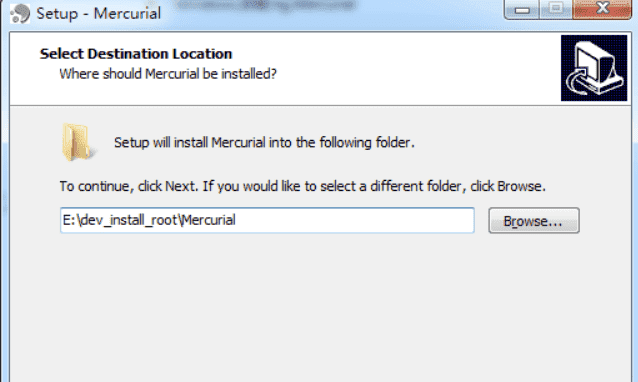Viewport: 638px width, 382px height.
Task: Click the Mercurial icon in title bar
Action: [x=20, y=13]
